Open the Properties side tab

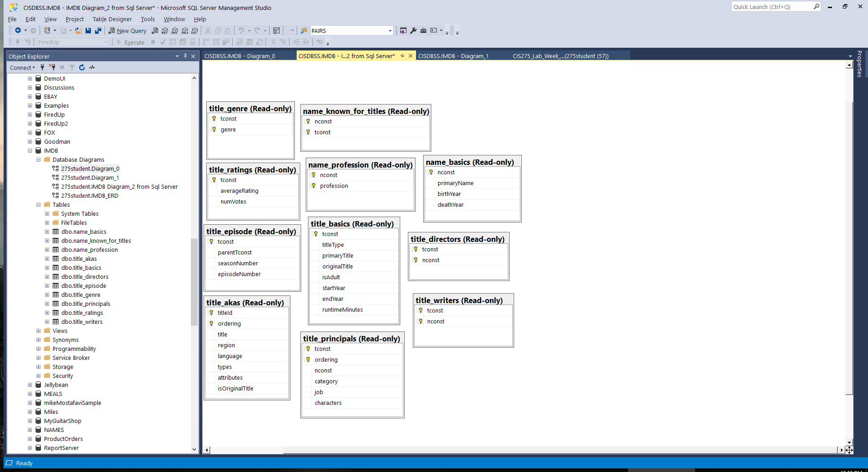[x=859, y=64]
